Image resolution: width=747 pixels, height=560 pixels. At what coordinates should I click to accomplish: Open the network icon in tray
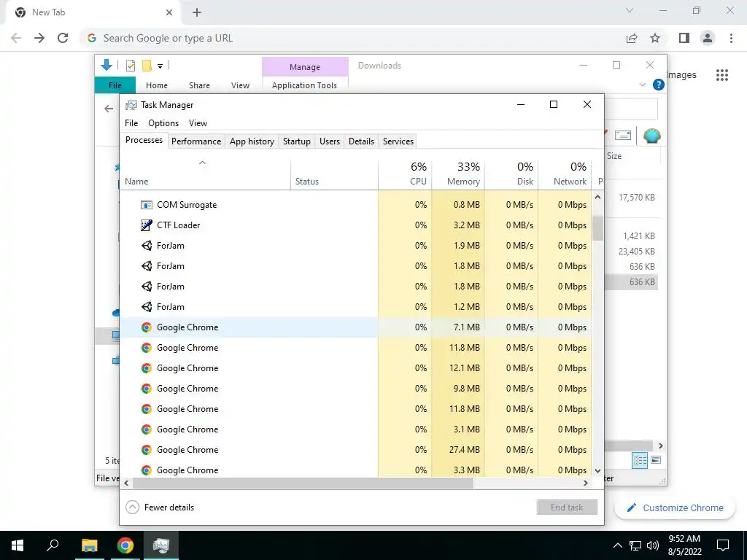(x=635, y=545)
